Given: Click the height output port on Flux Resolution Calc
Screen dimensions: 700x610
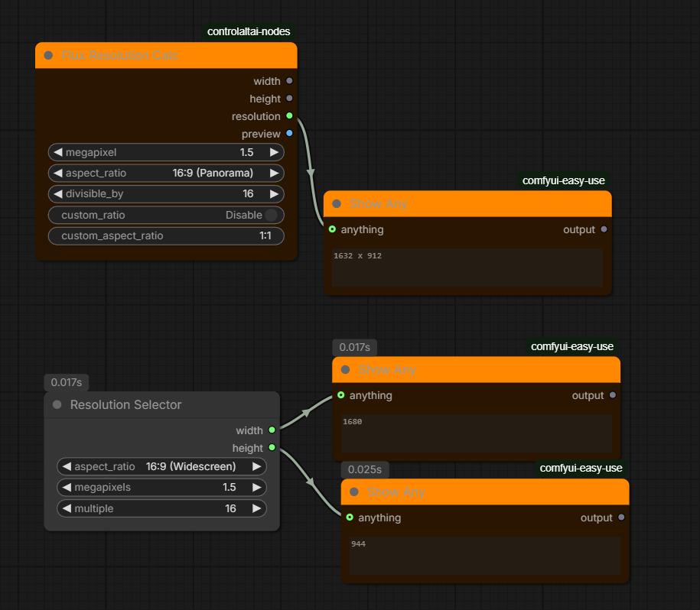Looking at the screenshot, I should pyautogui.click(x=289, y=98).
